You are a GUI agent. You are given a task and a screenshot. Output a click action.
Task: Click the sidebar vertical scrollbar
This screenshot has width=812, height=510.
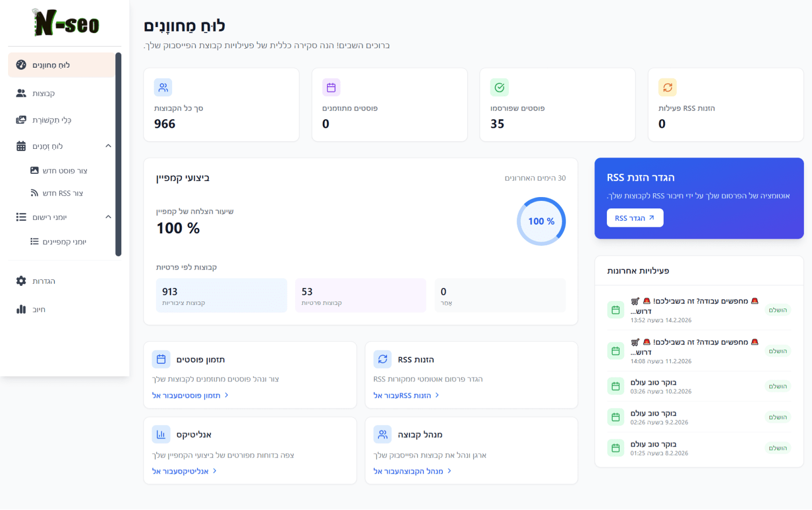click(119, 154)
